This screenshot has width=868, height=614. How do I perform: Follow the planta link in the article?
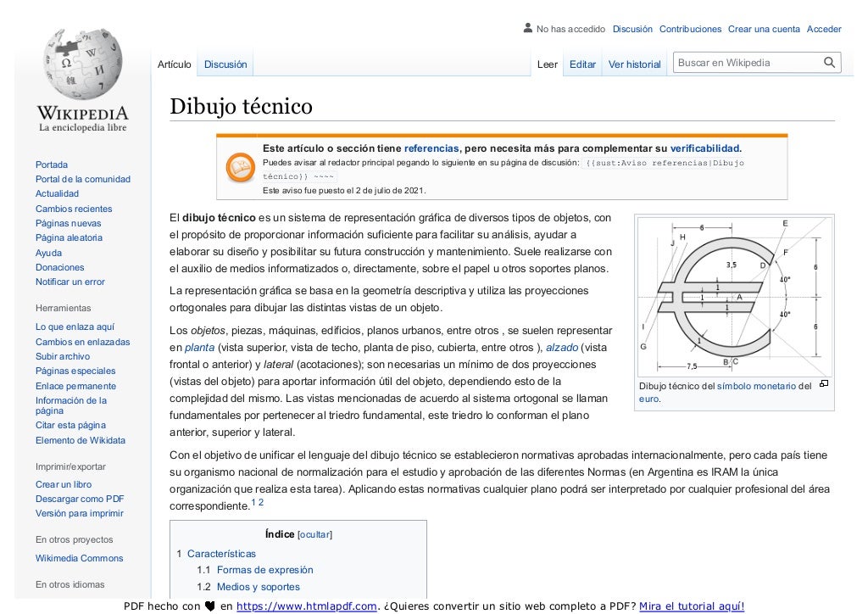[199, 348]
